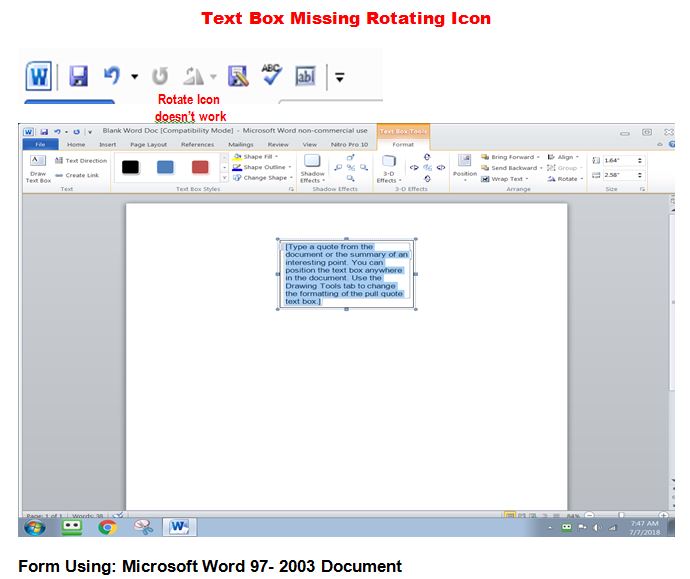Click the large Save floppy-disk icon in the enlarged toolbar
Viewport: 690px width, 579px height.
(78, 76)
